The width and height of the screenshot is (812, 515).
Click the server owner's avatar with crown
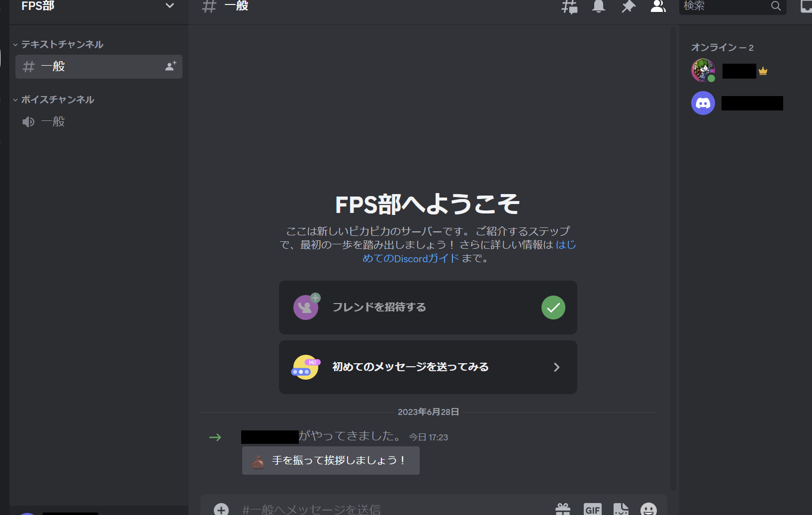[x=703, y=70]
